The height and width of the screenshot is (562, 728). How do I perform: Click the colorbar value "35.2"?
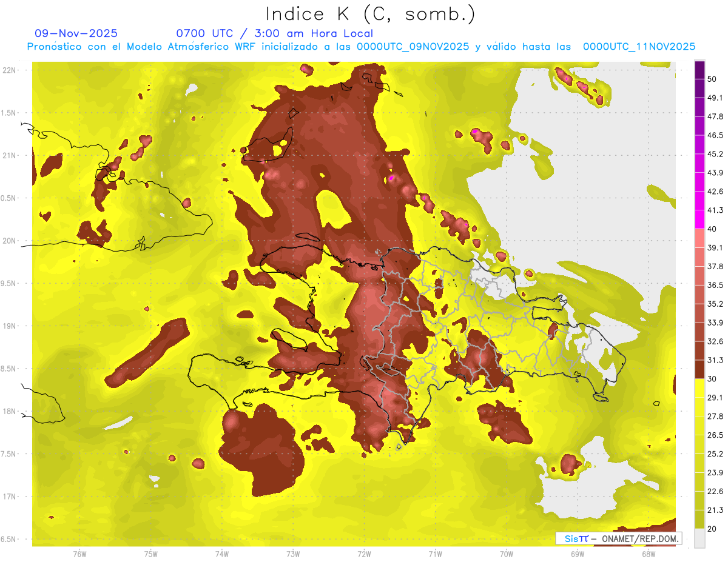pos(715,304)
